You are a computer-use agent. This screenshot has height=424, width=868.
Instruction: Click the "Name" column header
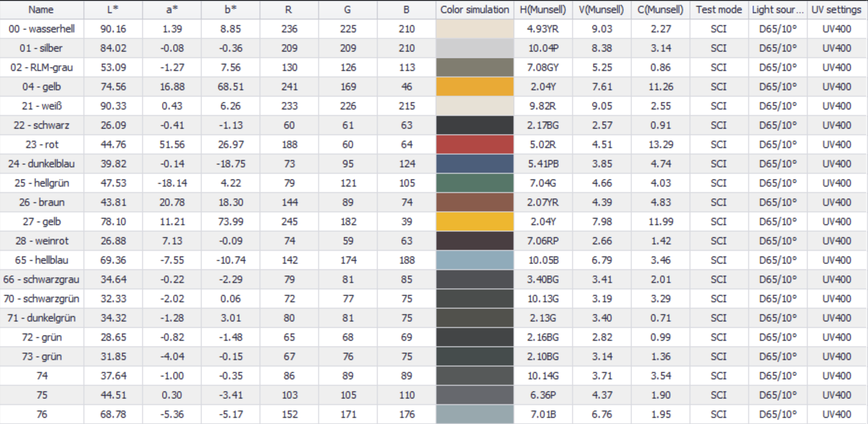point(40,10)
